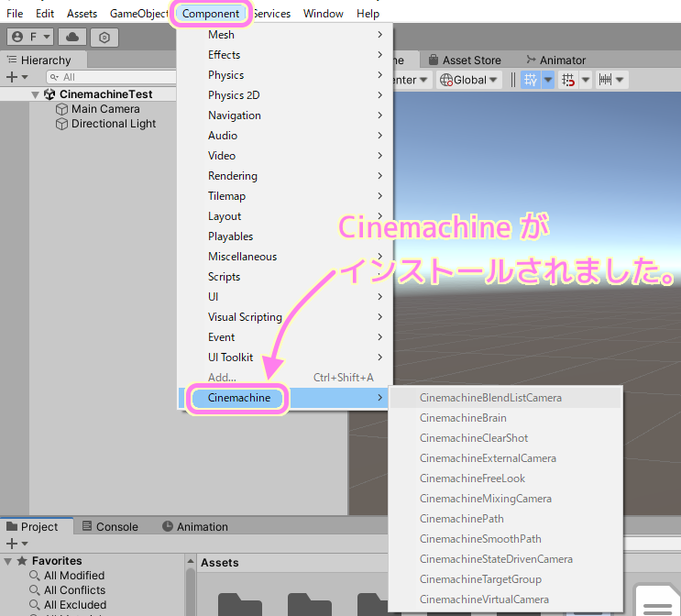Screen dimensions: 681x616
Task: Switch to the Animator tab
Action: (556, 60)
